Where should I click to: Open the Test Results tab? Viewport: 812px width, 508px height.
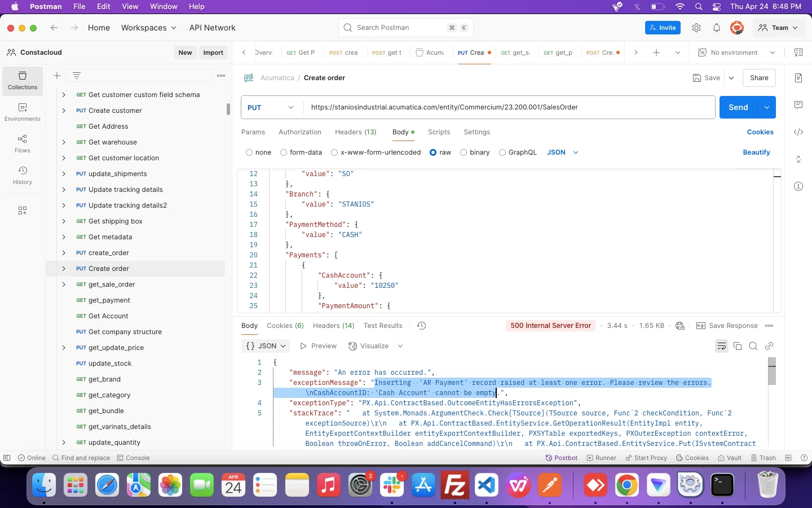[383, 326]
